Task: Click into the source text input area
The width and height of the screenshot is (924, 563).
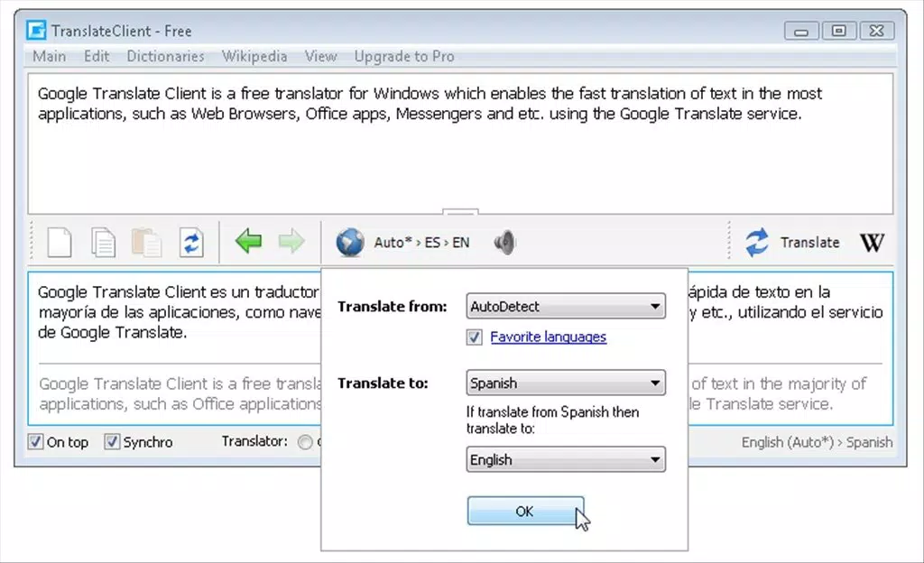Action: (x=460, y=143)
